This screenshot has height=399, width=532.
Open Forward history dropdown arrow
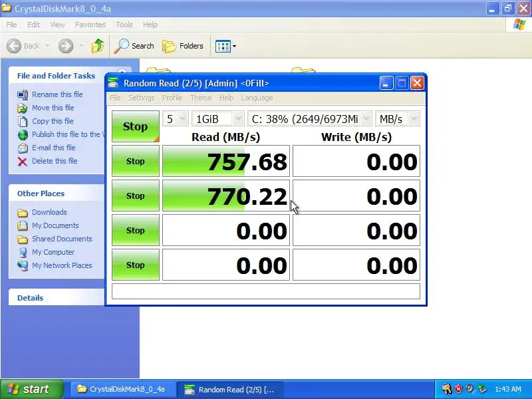[81, 46]
